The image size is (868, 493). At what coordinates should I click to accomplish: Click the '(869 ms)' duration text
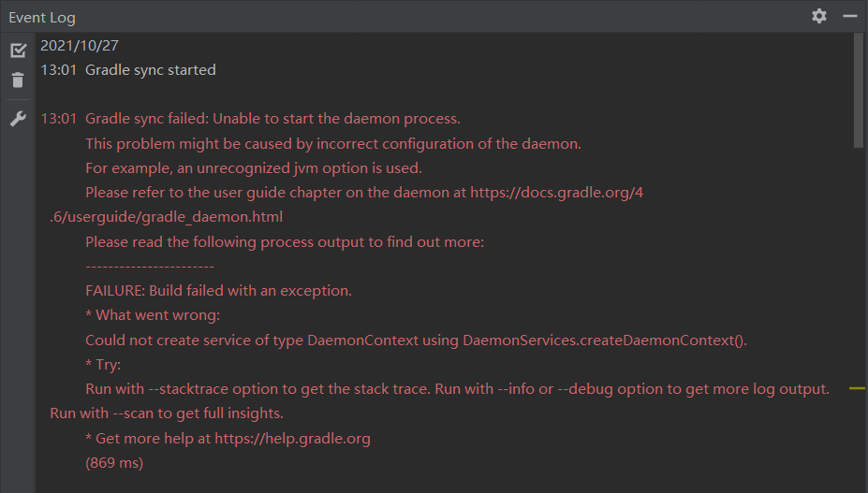coord(114,463)
